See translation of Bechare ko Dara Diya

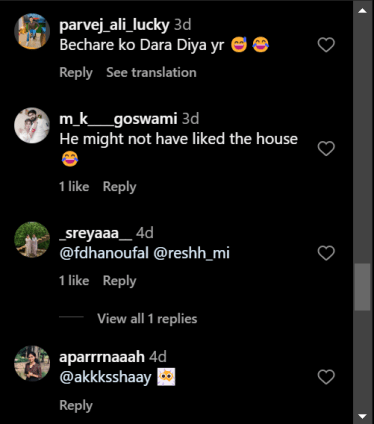pos(151,72)
